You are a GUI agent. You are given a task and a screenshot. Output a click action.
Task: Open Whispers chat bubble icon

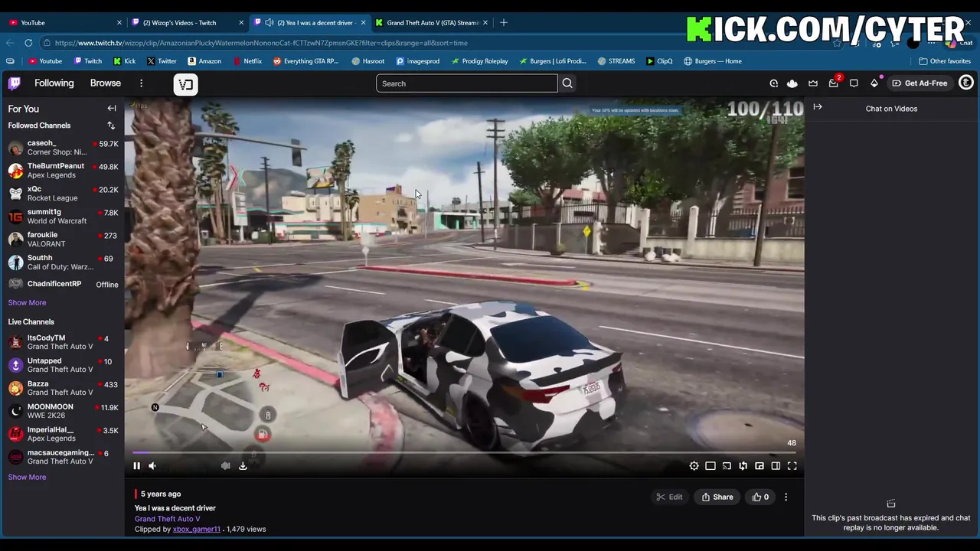point(854,83)
